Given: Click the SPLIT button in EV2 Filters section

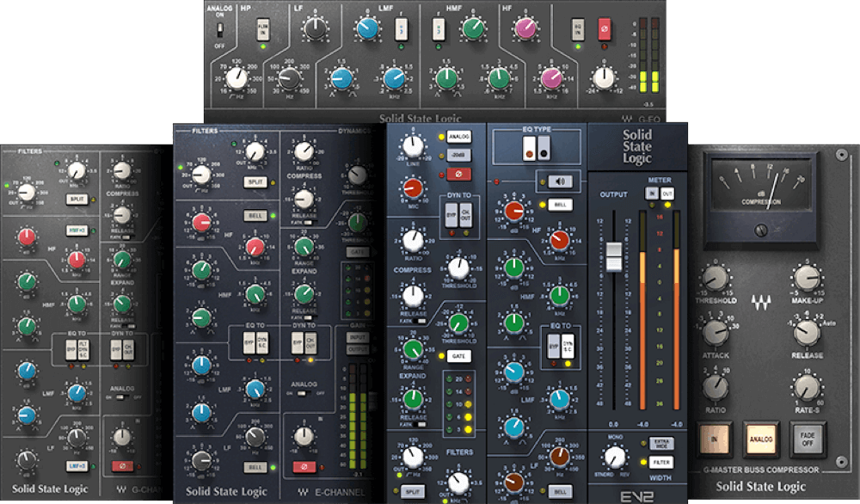Looking at the screenshot, I should click(x=413, y=492).
